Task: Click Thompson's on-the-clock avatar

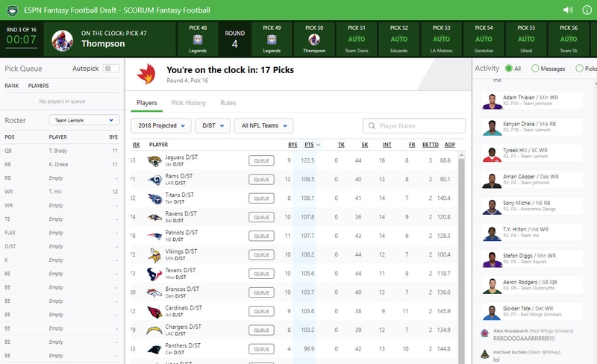Action: pyautogui.click(x=62, y=41)
